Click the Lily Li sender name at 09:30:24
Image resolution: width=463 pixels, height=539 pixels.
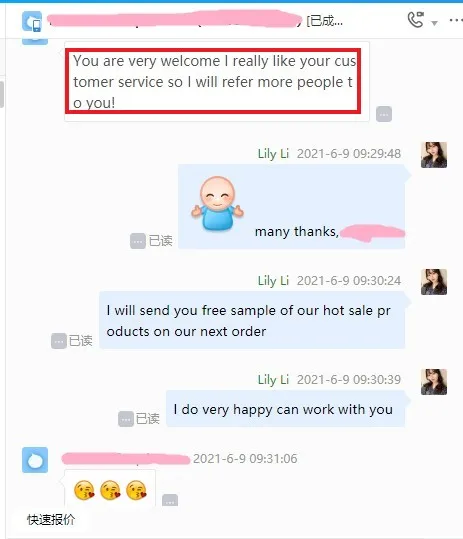click(x=273, y=281)
